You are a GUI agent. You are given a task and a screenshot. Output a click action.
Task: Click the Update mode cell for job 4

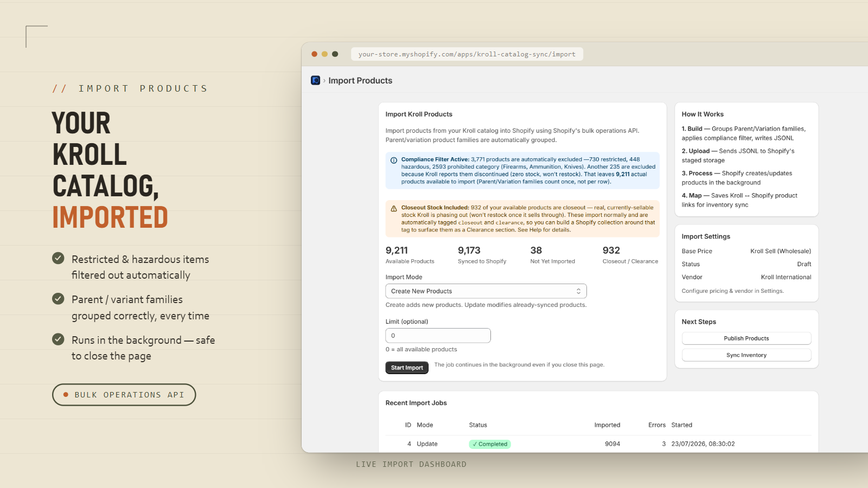click(x=427, y=444)
